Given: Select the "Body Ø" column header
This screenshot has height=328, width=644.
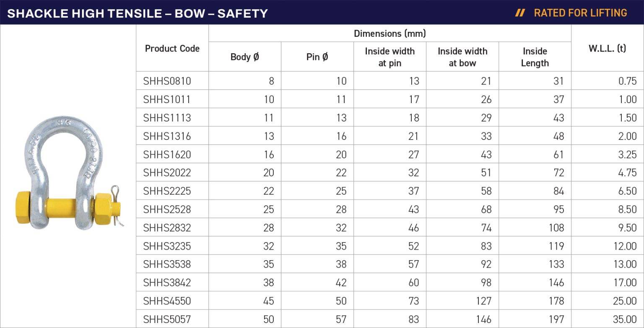Looking at the screenshot, I should point(245,57).
